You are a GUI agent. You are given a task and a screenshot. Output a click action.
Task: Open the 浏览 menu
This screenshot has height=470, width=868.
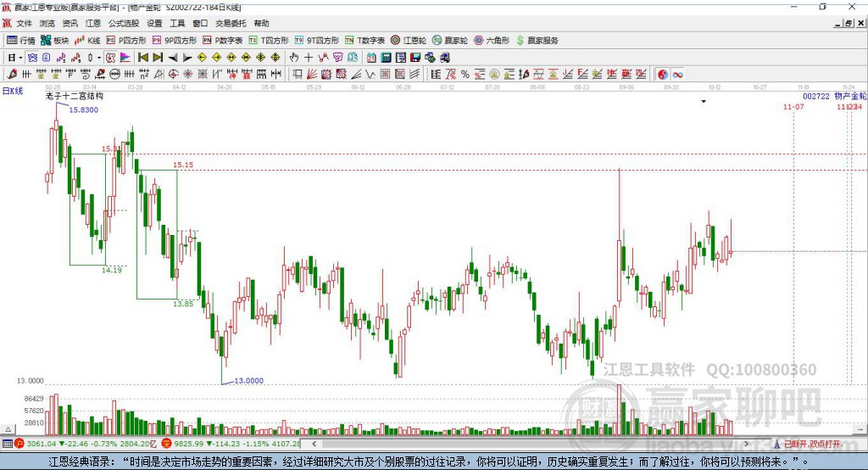click(47, 23)
